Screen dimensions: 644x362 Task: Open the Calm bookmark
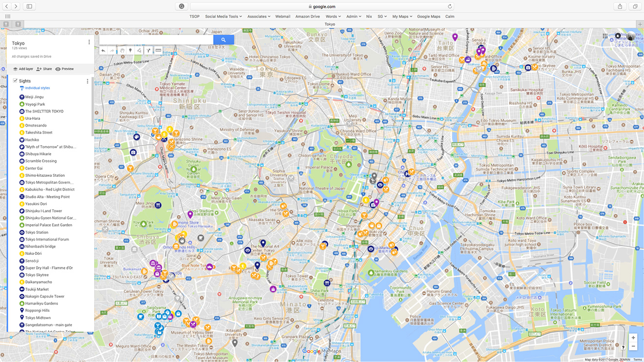pos(450,16)
